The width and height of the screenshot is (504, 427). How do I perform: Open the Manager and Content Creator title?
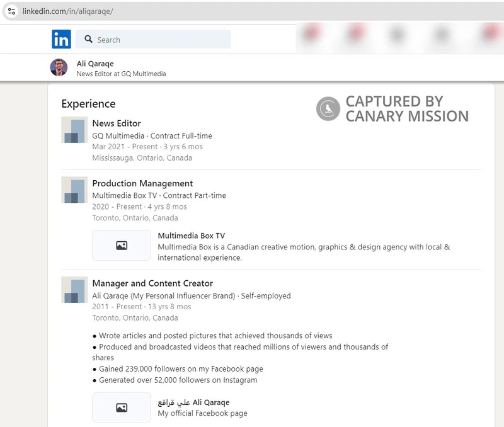(152, 283)
